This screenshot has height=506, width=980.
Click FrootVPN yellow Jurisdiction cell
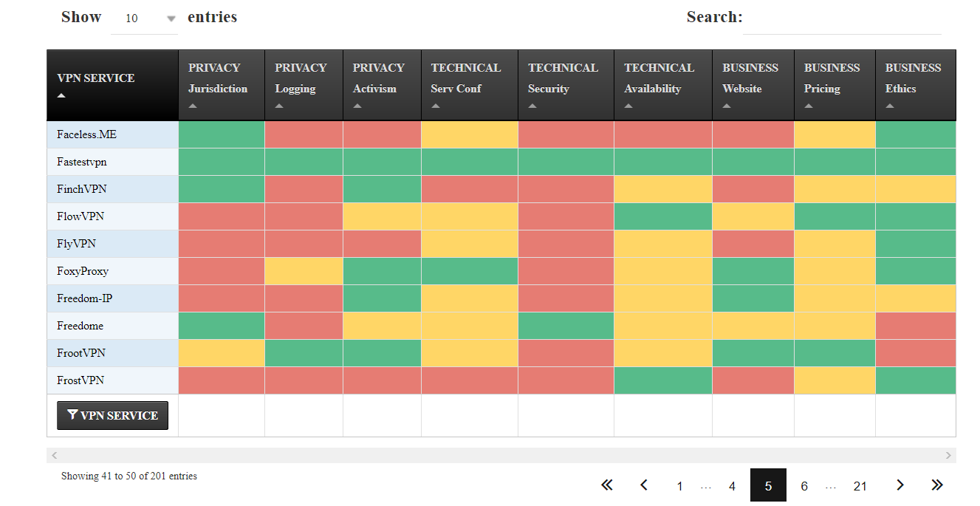(x=222, y=353)
